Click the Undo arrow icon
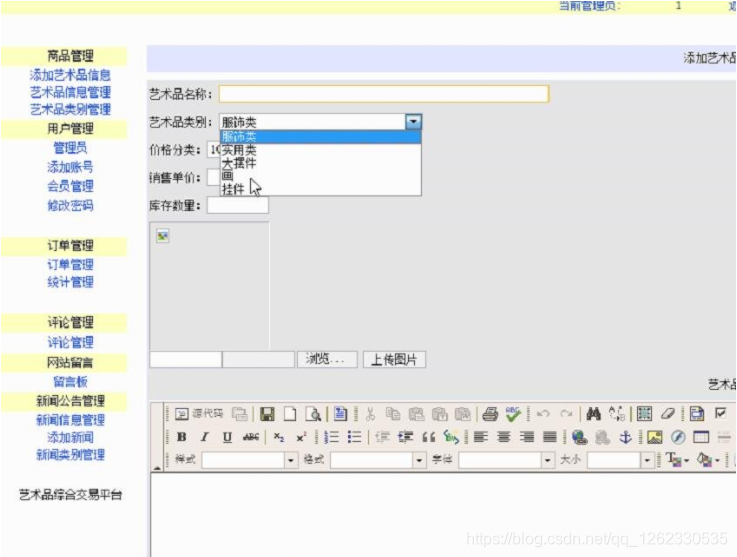 (x=543, y=414)
